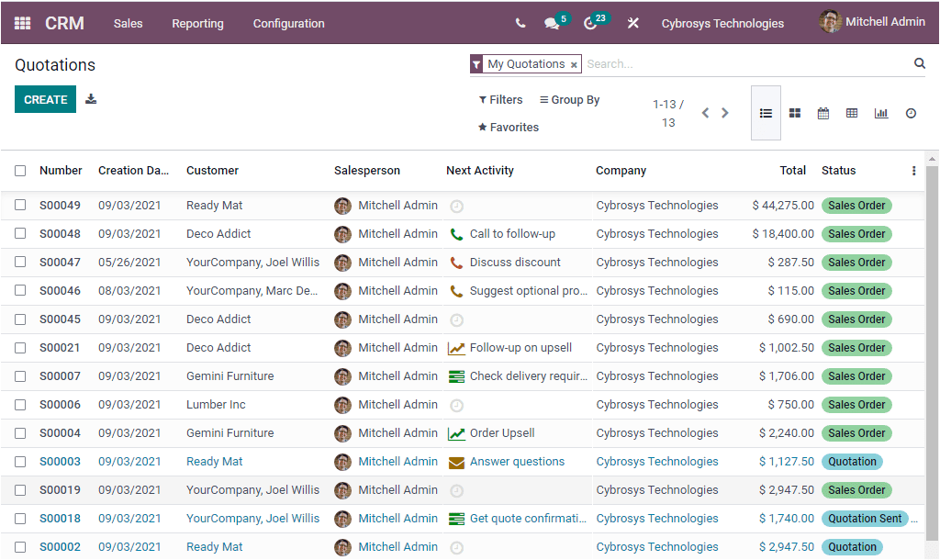The height and width of the screenshot is (560, 940).
Task: Switch to Kanban view
Action: pyautogui.click(x=794, y=113)
